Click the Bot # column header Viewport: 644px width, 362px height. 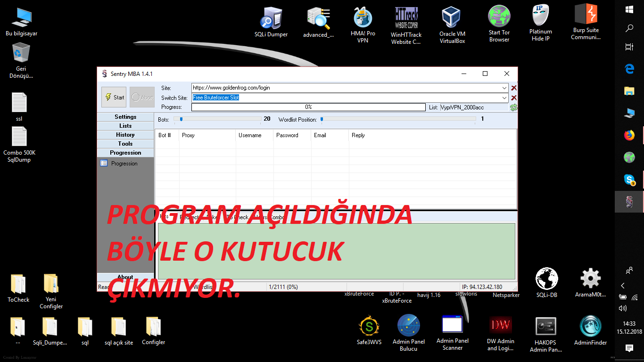tap(167, 135)
